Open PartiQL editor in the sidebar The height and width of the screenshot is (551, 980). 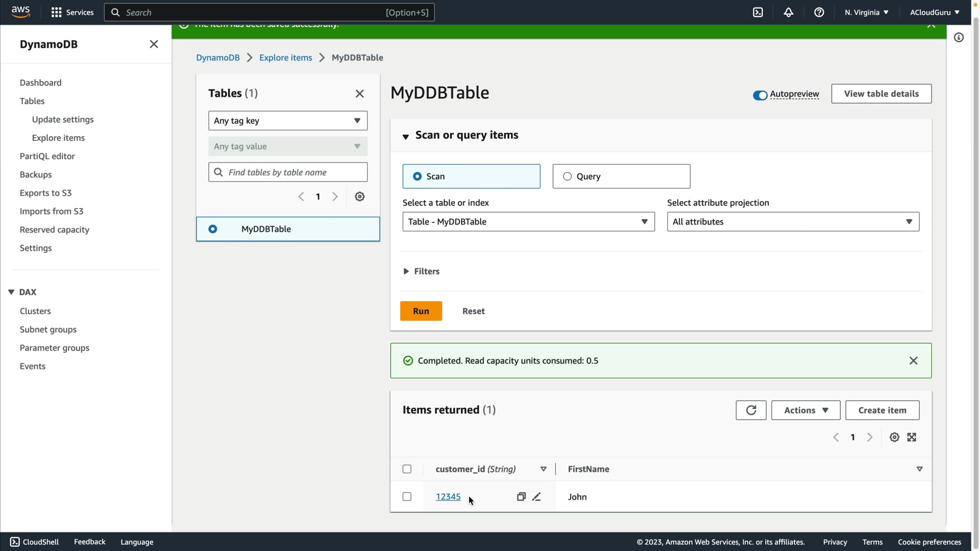point(47,156)
